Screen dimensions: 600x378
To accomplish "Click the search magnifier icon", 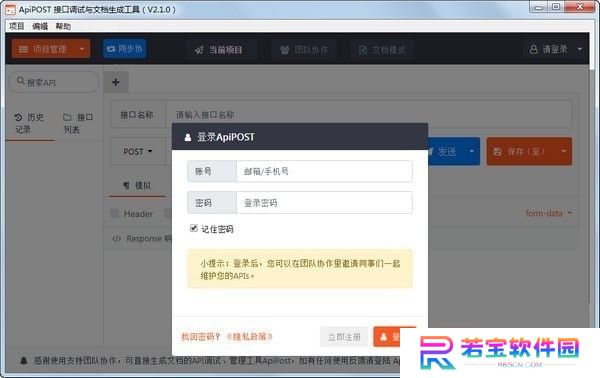I will click(x=21, y=81).
